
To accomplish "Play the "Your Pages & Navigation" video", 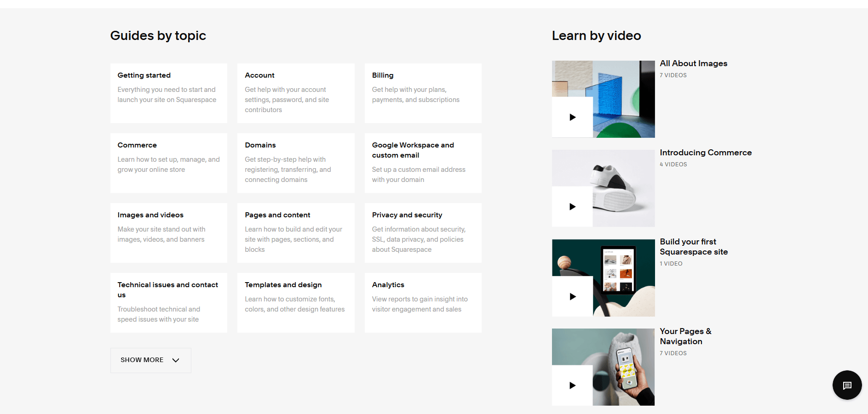I will tap(572, 385).
